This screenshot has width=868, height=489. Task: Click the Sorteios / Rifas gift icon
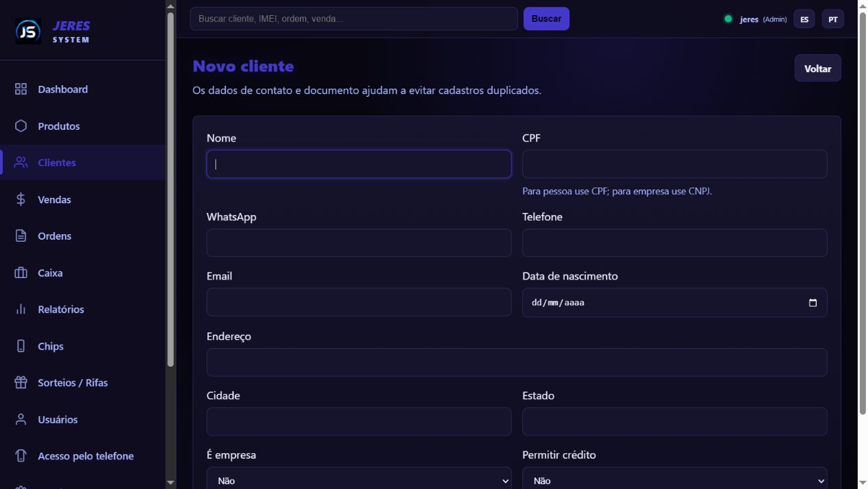21,383
